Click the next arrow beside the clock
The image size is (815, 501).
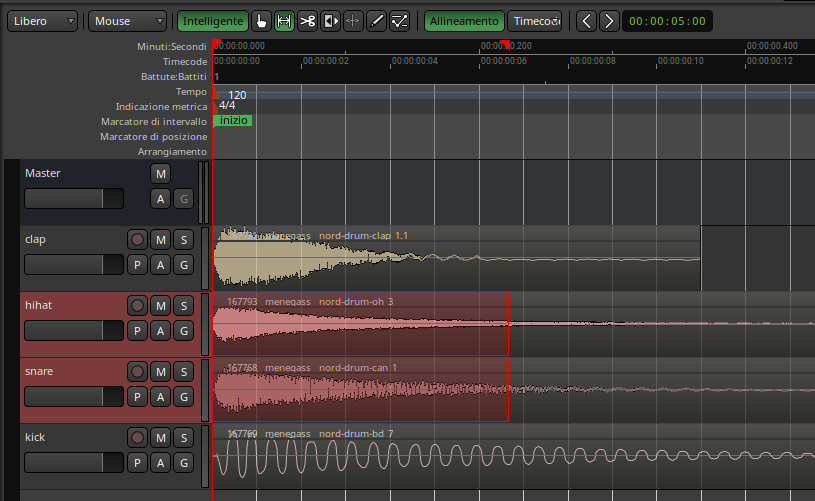click(x=609, y=21)
